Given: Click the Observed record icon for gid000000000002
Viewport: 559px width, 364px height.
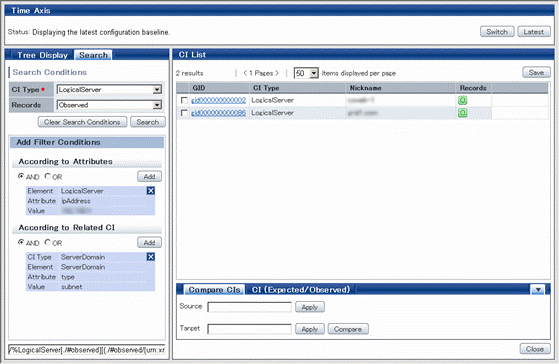Looking at the screenshot, I should coord(462,100).
